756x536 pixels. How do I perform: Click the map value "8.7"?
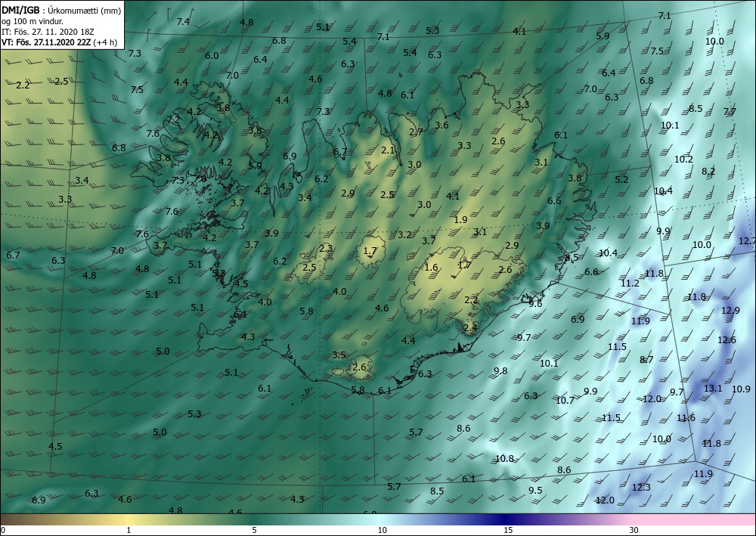646,359
